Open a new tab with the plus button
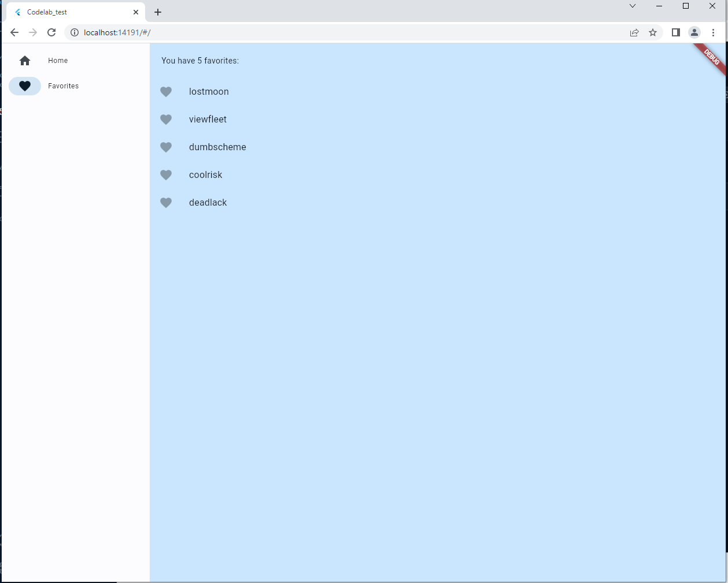Viewport: 728px width, 583px height. (x=157, y=12)
